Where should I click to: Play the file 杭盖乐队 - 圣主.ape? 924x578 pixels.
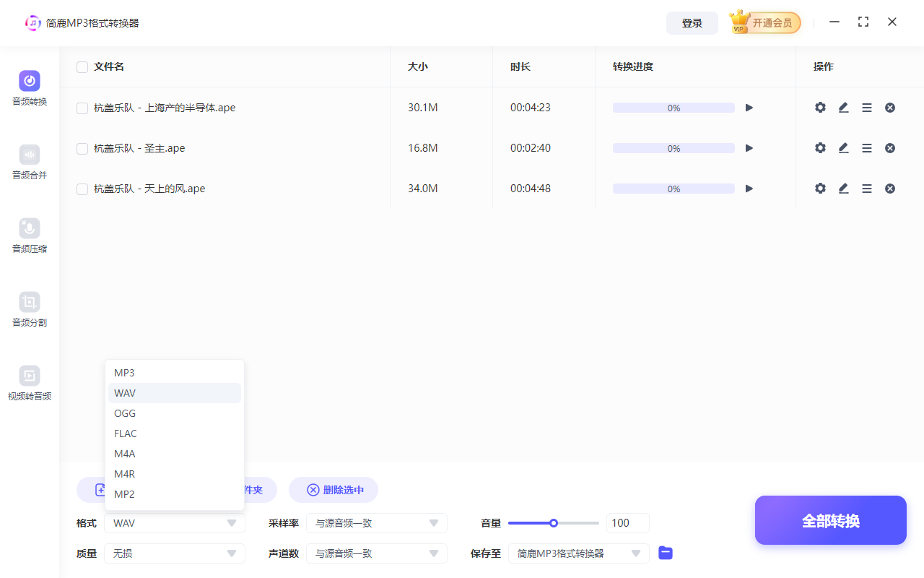click(749, 147)
